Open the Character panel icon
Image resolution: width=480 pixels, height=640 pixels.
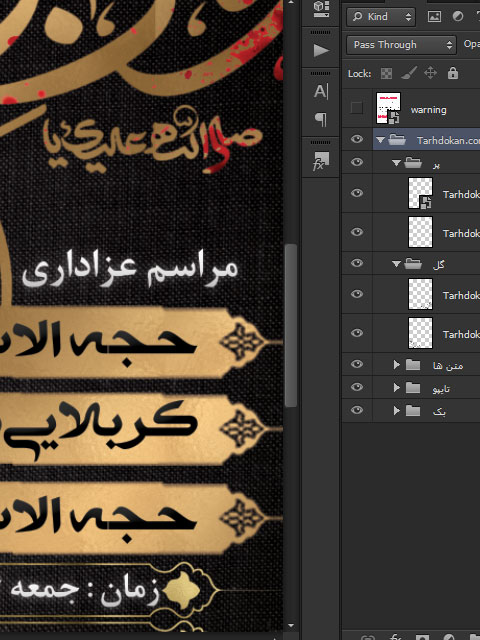[x=321, y=91]
